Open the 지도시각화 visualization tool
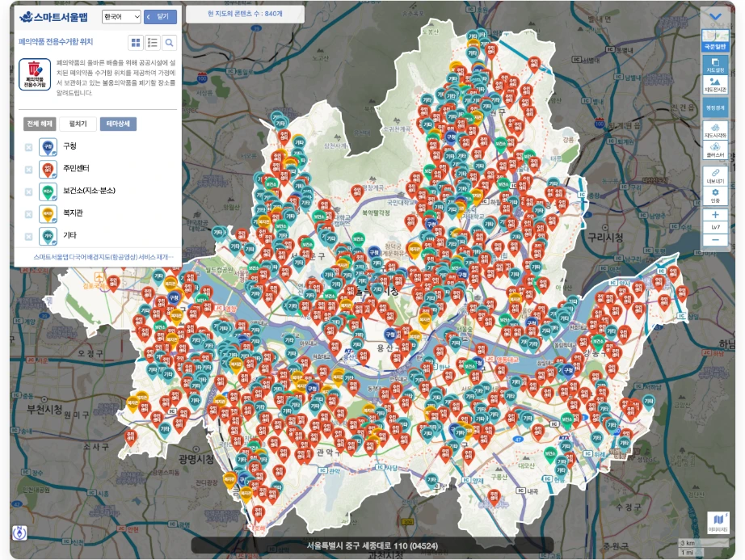This screenshot has width=745, height=560. coord(715,130)
